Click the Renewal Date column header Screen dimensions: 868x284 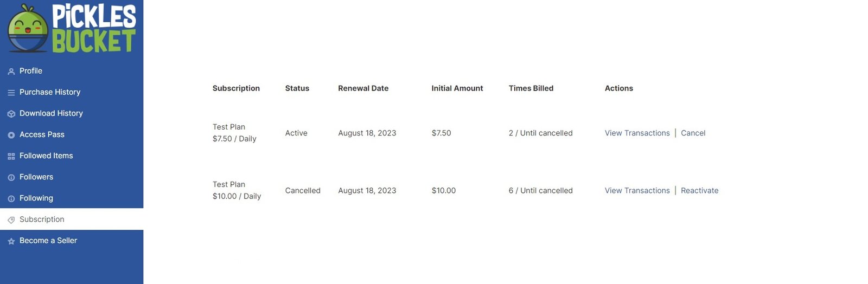pos(363,88)
